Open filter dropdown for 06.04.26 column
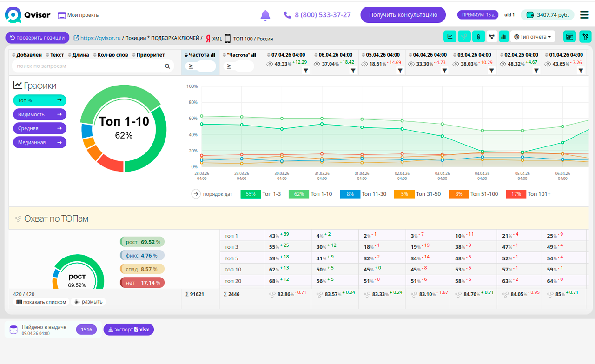The width and height of the screenshot is (595, 364). (353, 71)
